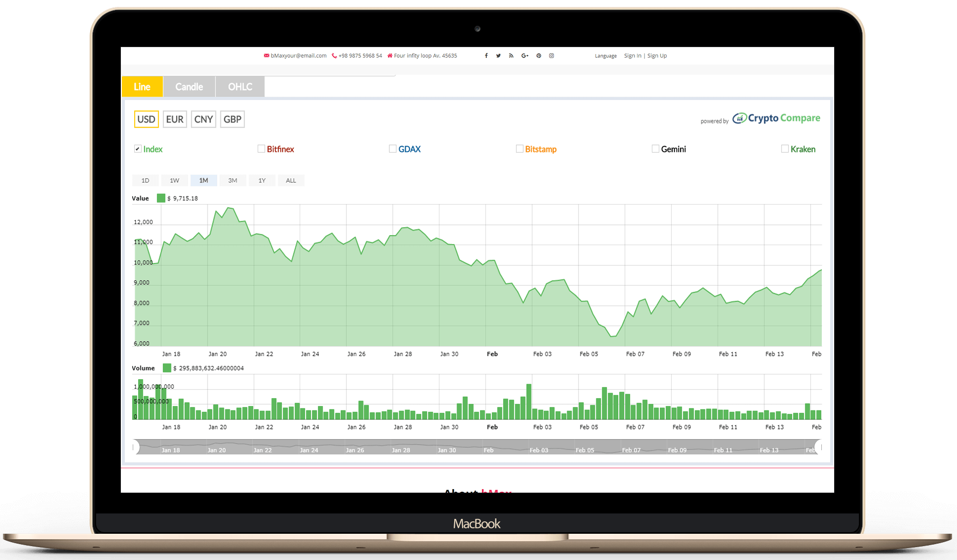Set range to 1W

click(x=174, y=181)
